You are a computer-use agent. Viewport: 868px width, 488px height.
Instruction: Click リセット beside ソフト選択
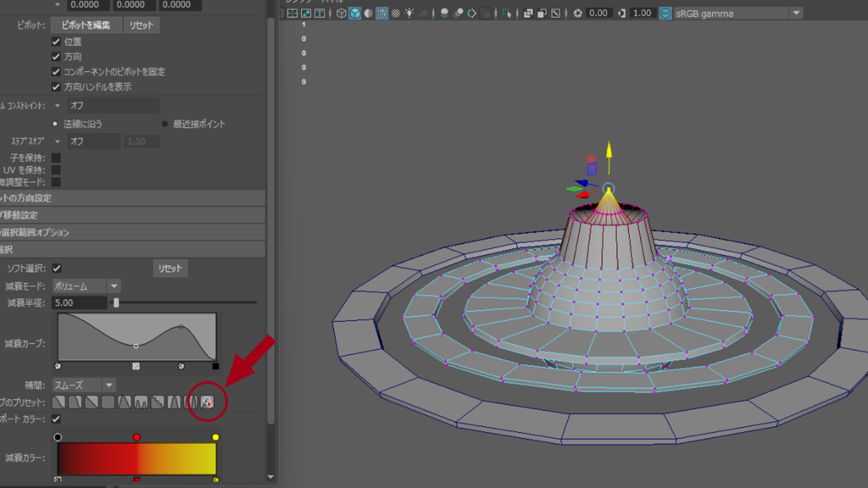(170, 269)
